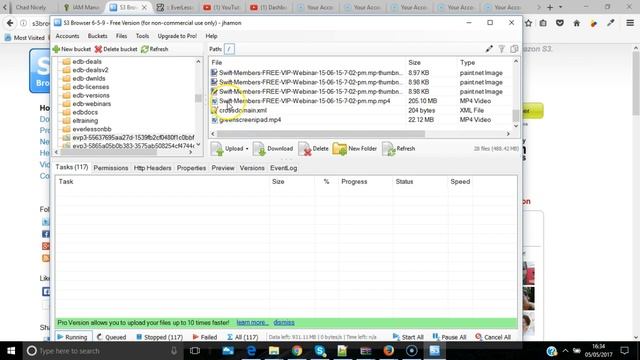Click Cancel All tasks button
640x360 pixels.
(493, 337)
